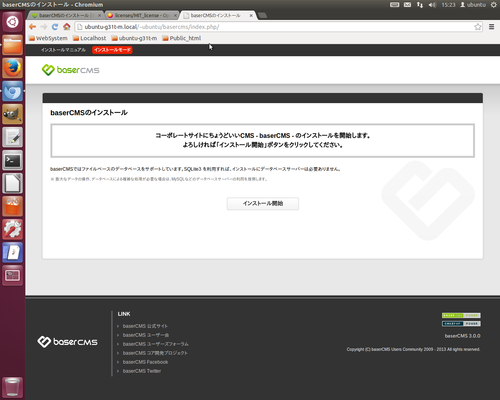Open baserCMS Facebook link
This screenshot has height=400, width=500.
tap(145, 362)
